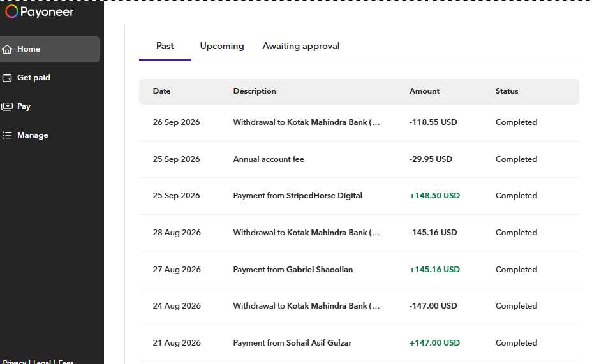Click the Date column header

point(161,91)
